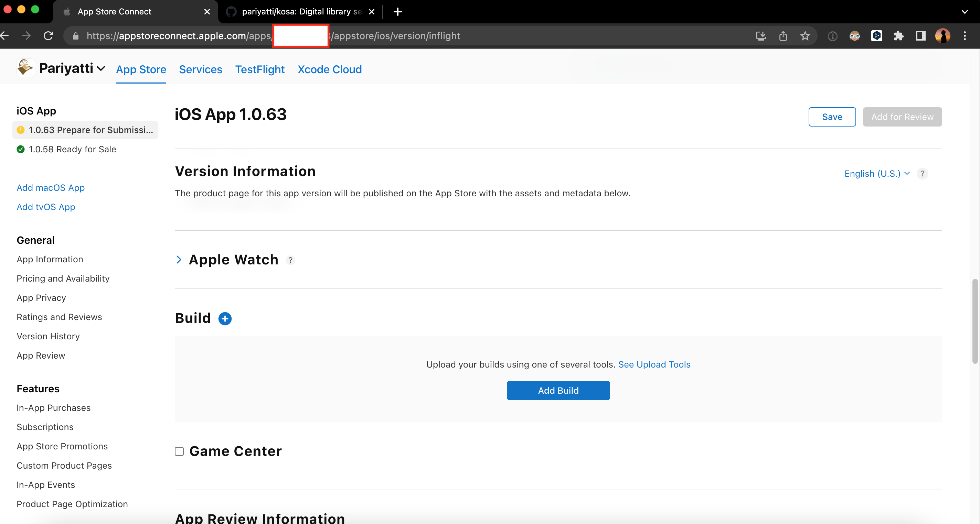Close the App Store Connect tab
Viewport: 980px width, 524px height.
[207, 12]
